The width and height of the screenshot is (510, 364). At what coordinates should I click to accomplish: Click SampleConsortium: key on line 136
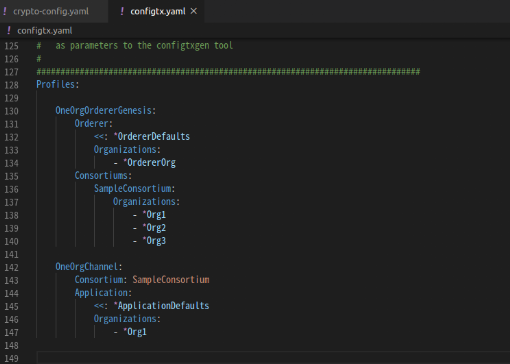pyautogui.click(x=134, y=189)
